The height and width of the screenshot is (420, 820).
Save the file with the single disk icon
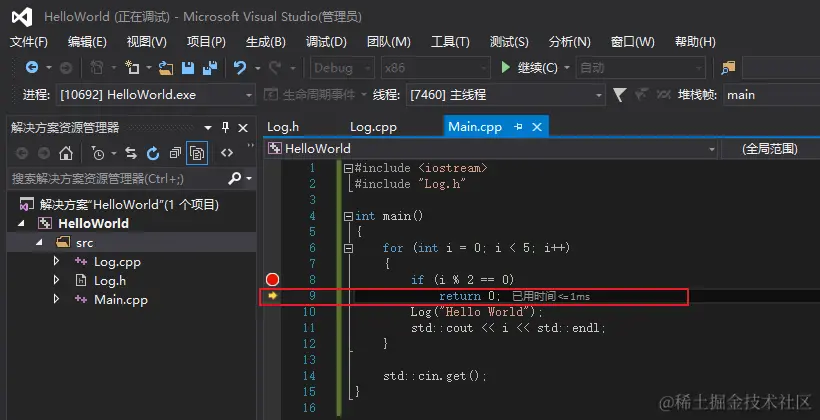click(188, 67)
